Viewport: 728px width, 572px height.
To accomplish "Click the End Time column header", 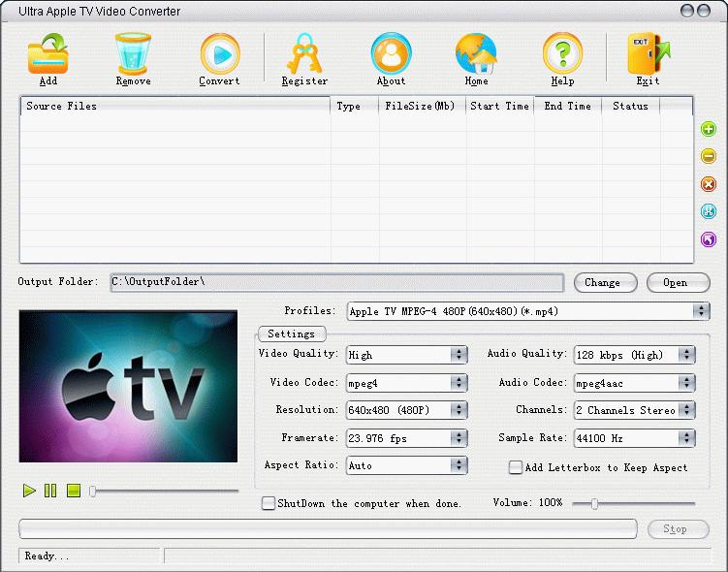I will coord(568,106).
